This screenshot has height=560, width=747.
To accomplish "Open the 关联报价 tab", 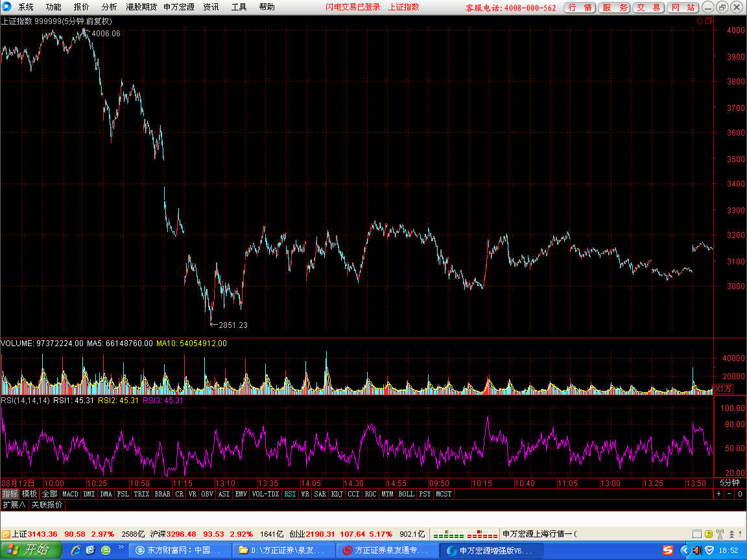I will pos(47,504).
